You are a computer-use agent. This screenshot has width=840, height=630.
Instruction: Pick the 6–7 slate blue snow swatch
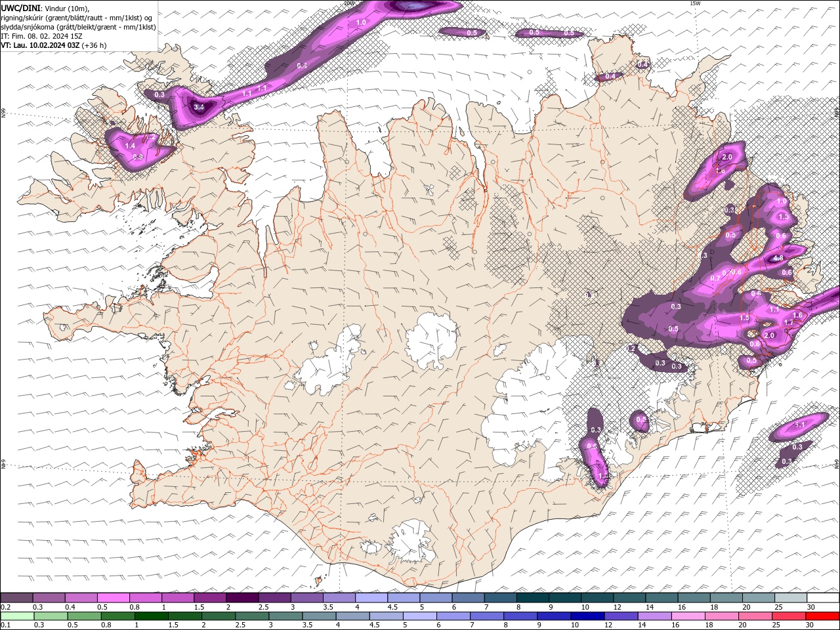click(469, 597)
